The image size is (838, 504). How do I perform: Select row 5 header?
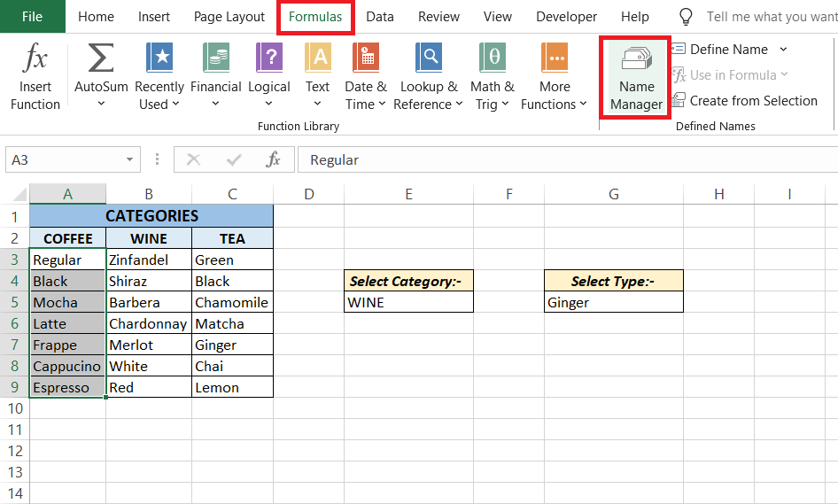point(14,303)
